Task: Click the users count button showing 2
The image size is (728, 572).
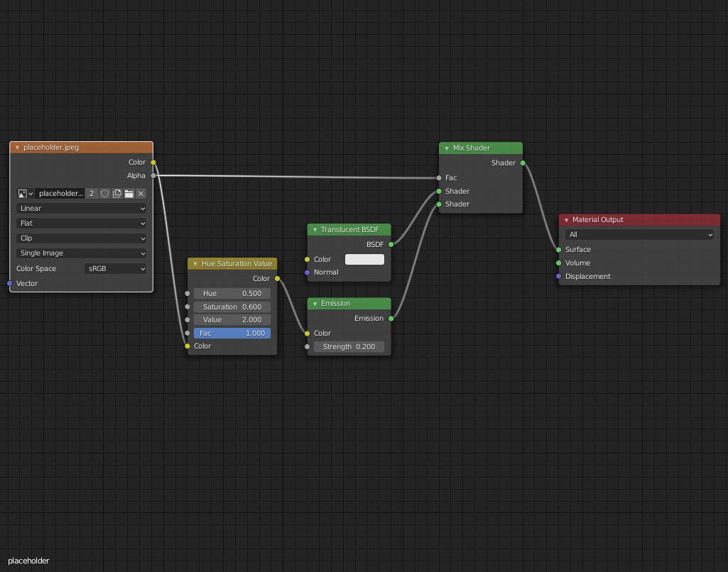Action: click(91, 193)
